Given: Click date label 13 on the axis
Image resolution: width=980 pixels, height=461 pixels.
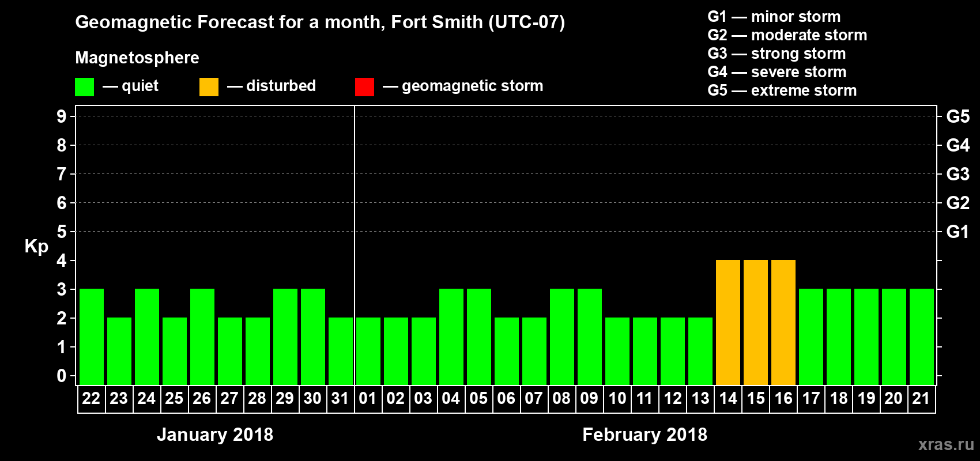Looking at the screenshot, I should (700, 398).
